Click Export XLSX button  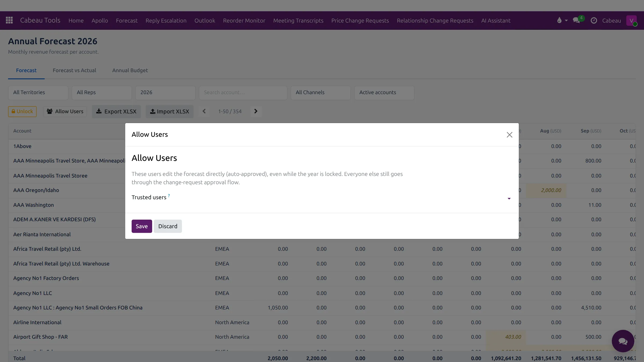point(116,111)
